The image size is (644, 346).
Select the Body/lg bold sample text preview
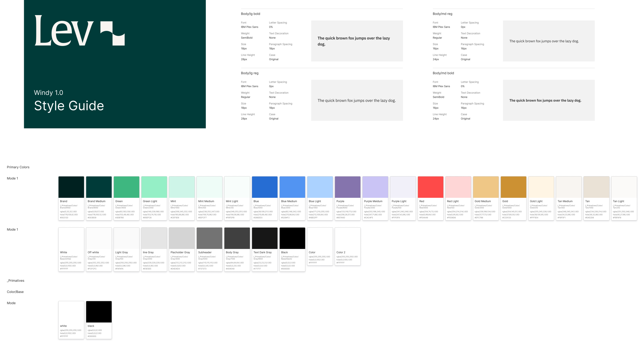[x=357, y=41]
